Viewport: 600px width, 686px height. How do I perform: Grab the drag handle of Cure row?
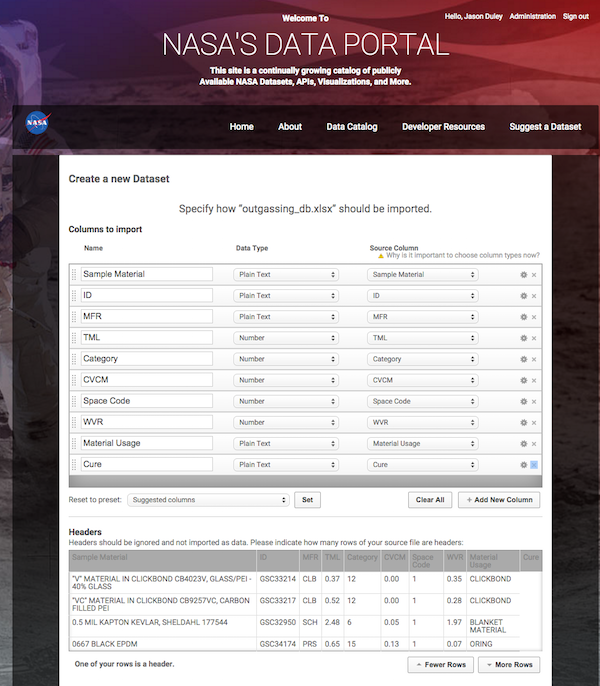pyautogui.click(x=74, y=464)
